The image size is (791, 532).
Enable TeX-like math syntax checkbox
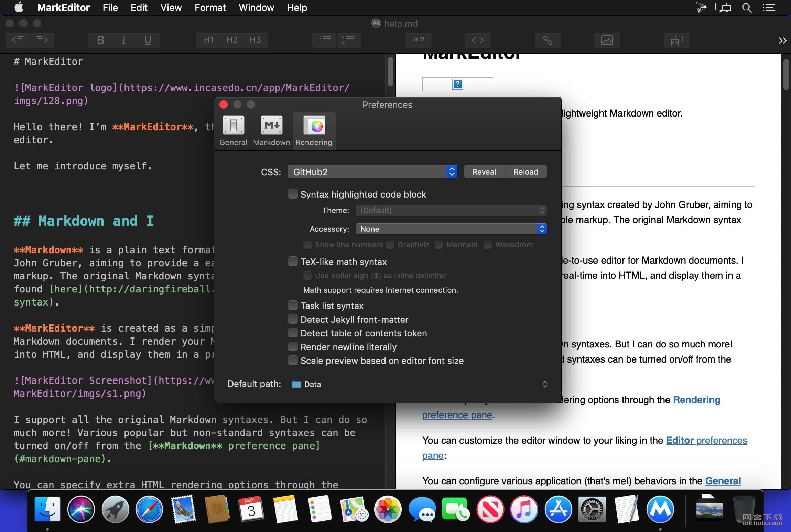(293, 261)
